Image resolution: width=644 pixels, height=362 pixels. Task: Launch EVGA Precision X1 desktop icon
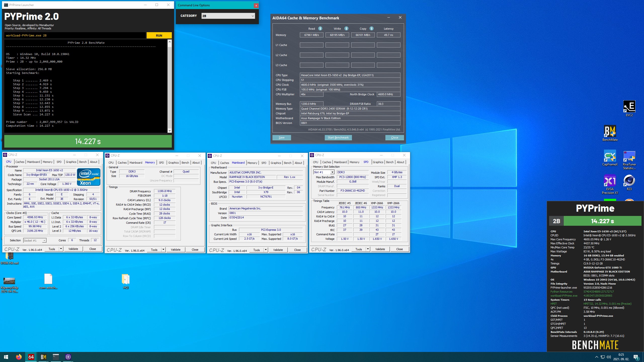(610, 184)
